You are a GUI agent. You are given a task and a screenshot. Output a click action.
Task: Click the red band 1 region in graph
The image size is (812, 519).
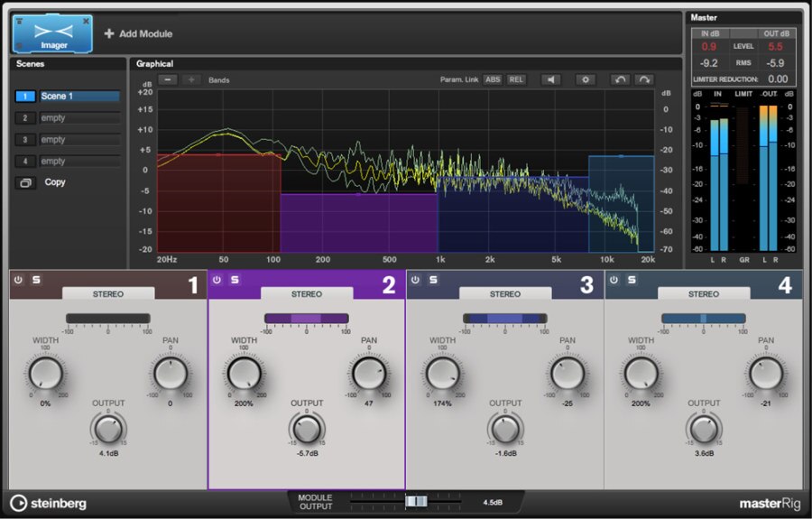[219, 203]
